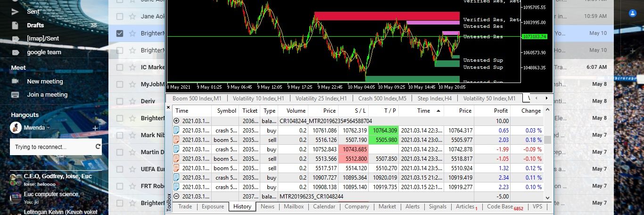
Task: Click the [Imap]/Sent label icon
Action: coord(15,38)
